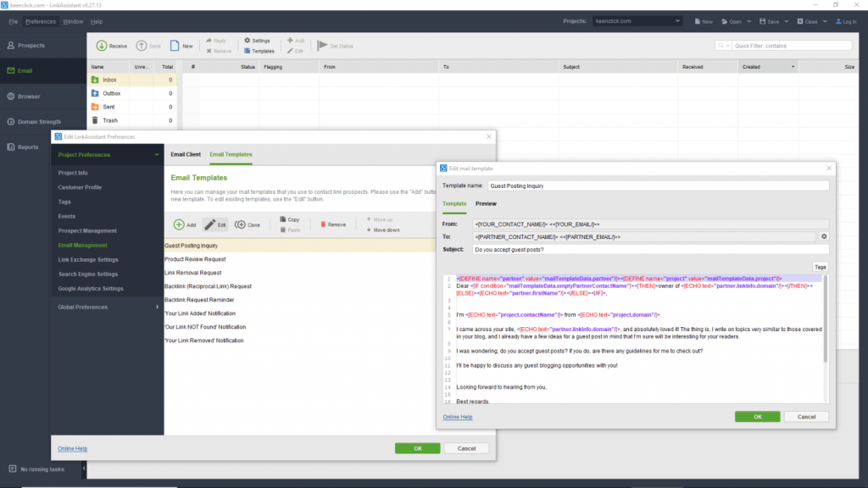Expand the Save button dropdown arrow
868x488 pixels.
pos(786,21)
